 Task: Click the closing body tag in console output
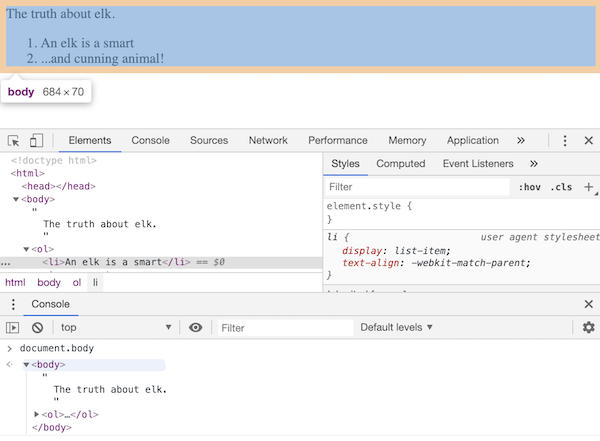pos(52,428)
